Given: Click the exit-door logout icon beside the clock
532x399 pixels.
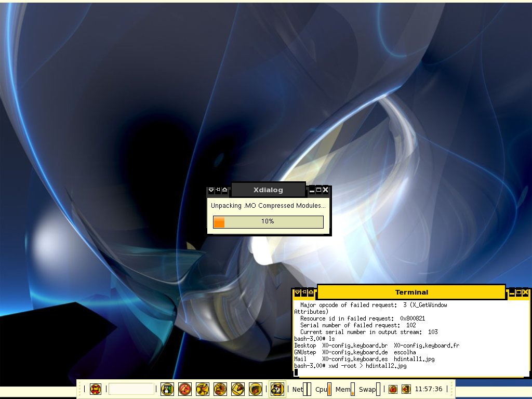Looking at the screenshot, I should (x=406, y=389).
